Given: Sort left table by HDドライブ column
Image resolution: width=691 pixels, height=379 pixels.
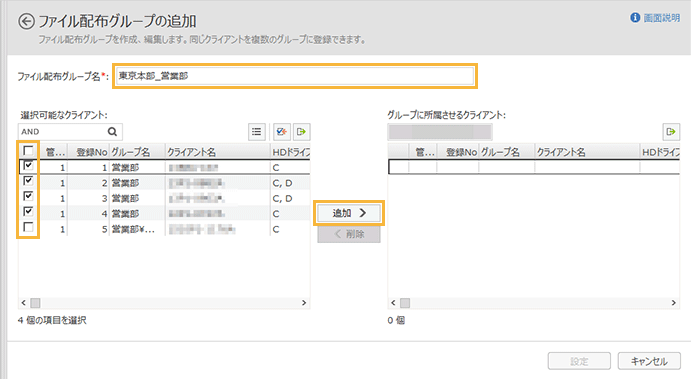Looking at the screenshot, I should [x=290, y=152].
